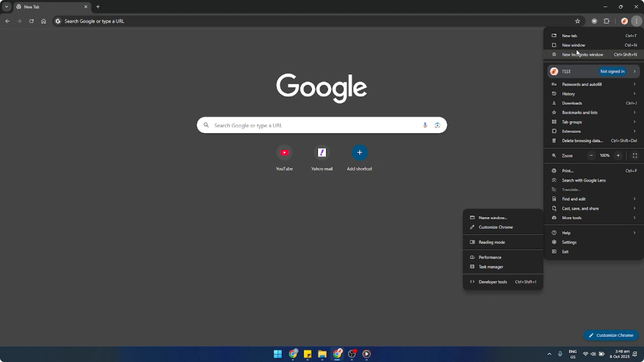Click the ENG US language indicator
Screen dimensions: 644x362
[573, 354]
